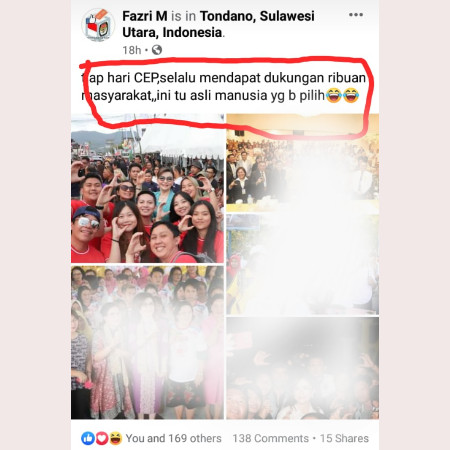This screenshot has width=450, height=450.
Task: Click Fazri M's profile picture
Action: pos(98,25)
